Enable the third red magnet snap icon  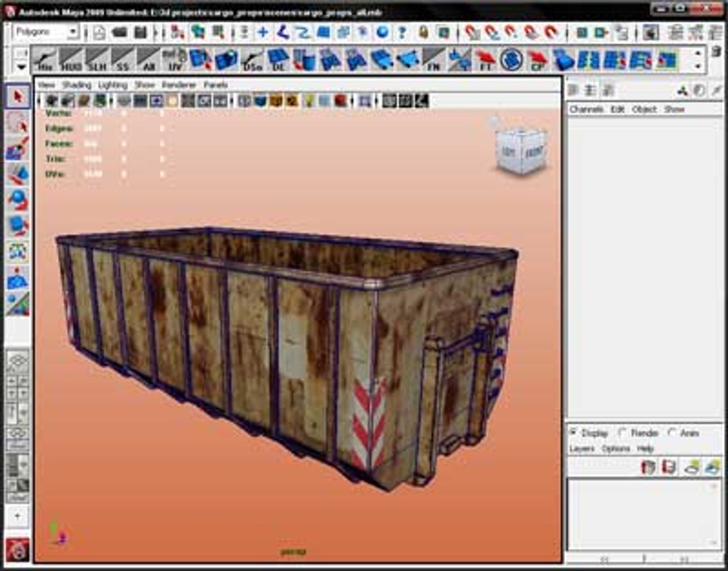(x=511, y=33)
